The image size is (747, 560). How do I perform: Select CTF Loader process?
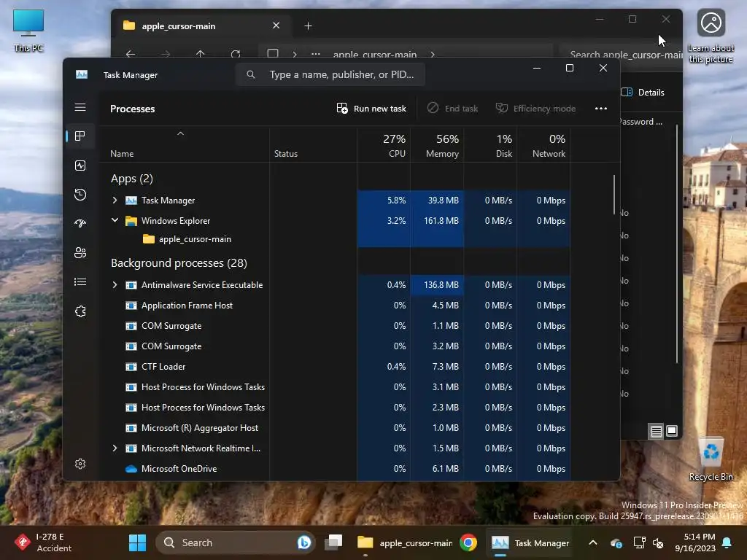click(x=336, y=367)
